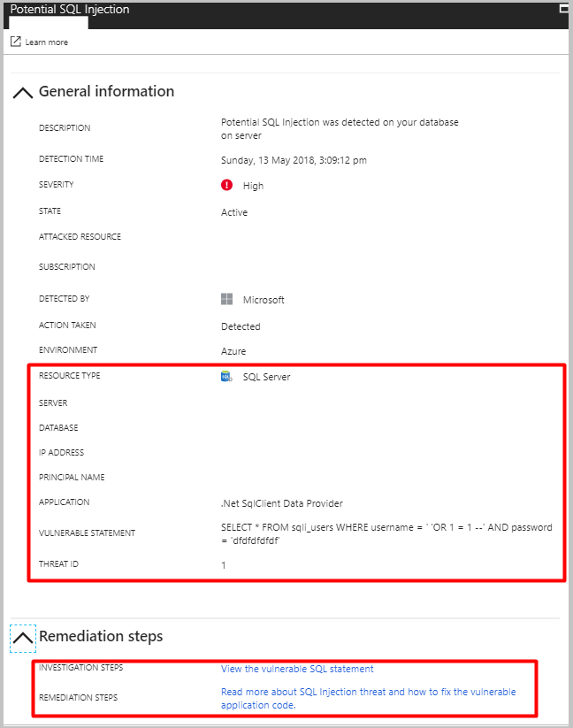Click the red High severity alert icon
The image size is (573, 728).
coord(226,185)
